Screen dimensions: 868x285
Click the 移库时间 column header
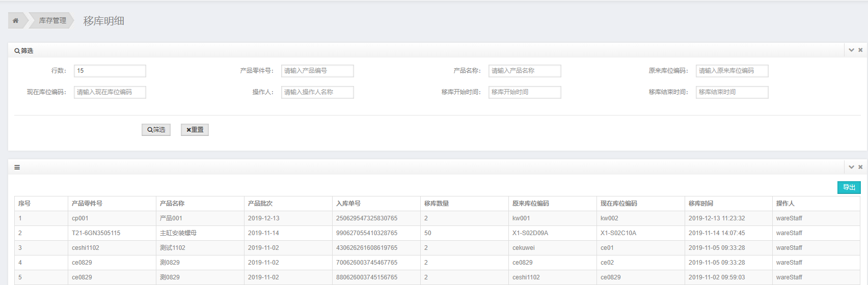point(701,204)
